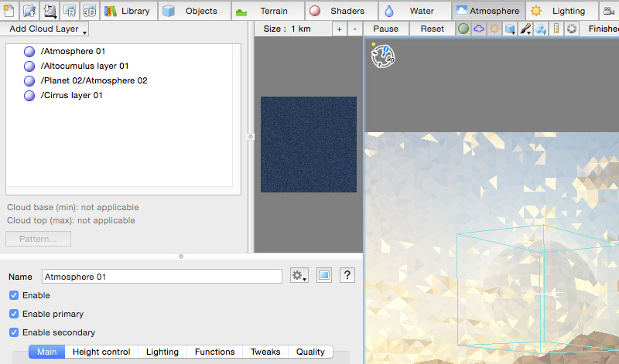Toggle sun lighting icon in preview toolbar
The width and height of the screenshot is (619, 364).
point(494,29)
